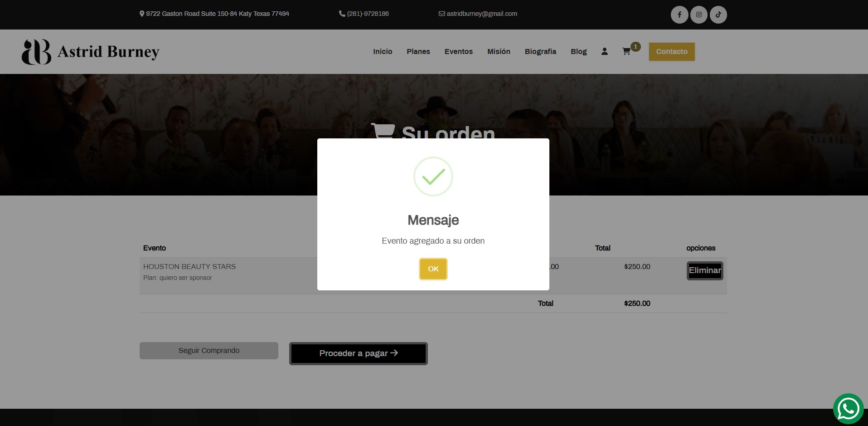Click the cart badge showing 1
The width and height of the screenshot is (868, 426).
pyautogui.click(x=635, y=46)
